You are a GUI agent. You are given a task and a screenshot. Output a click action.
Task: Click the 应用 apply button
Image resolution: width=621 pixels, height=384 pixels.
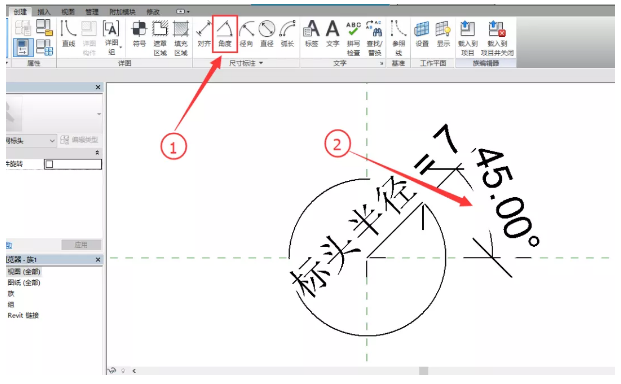click(81, 245)
